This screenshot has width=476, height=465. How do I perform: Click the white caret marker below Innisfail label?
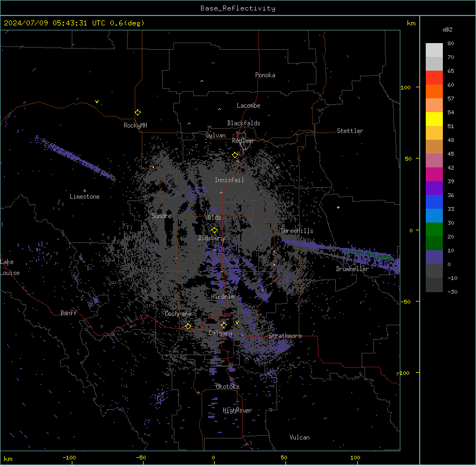click(221, 192)
